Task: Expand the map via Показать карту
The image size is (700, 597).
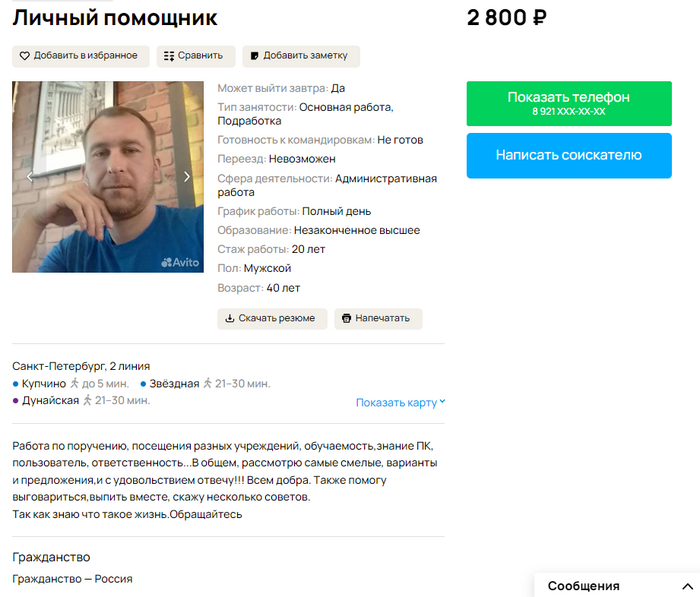Action: [x=396, y=403]
